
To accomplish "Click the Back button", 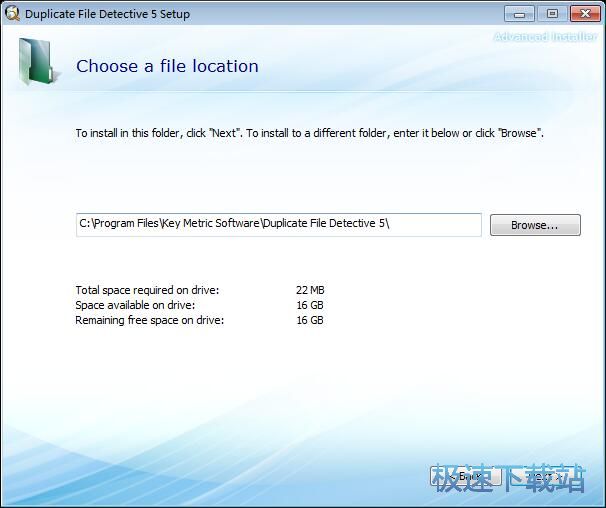I will (466, 476).
